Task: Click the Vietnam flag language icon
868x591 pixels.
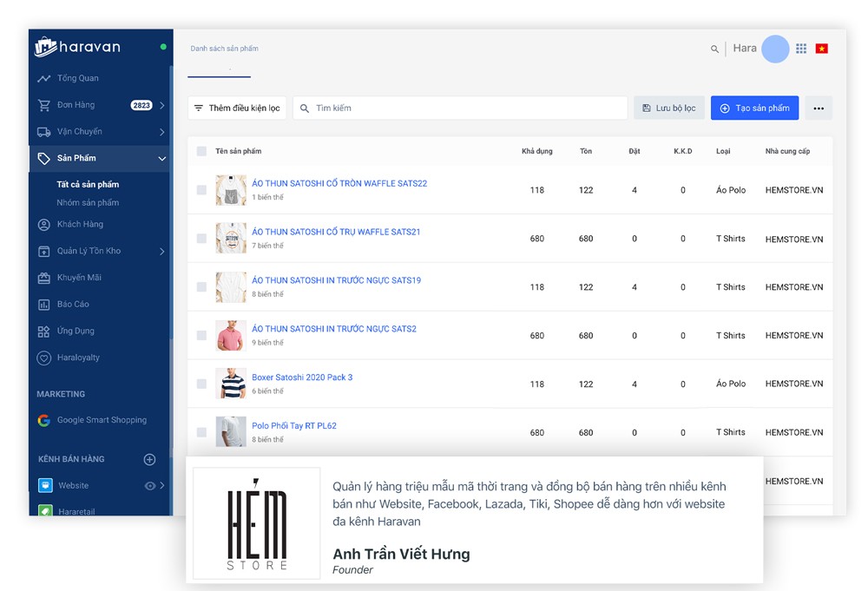Action: point(822,49)
